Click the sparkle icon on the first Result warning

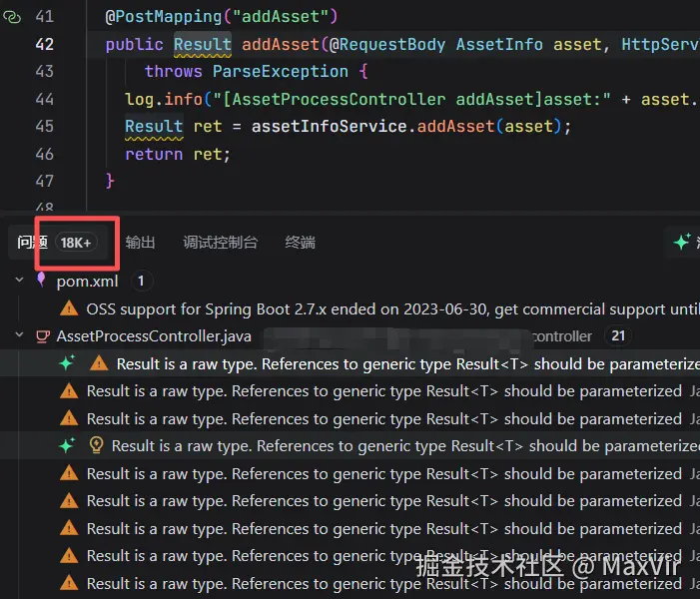click(67, 363)
